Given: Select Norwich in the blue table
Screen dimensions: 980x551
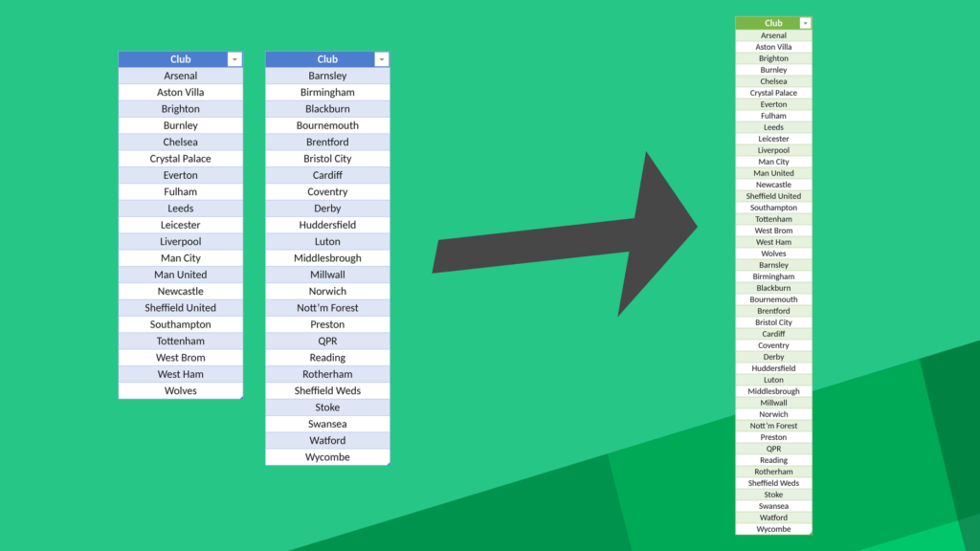Looking at the screenshot, I should click(327, 291).
